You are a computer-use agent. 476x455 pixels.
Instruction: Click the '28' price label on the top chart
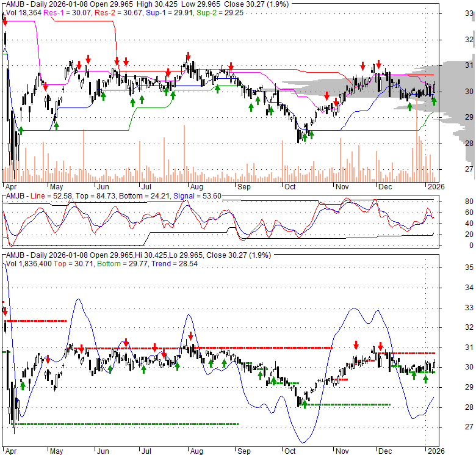tap(469, 143)
